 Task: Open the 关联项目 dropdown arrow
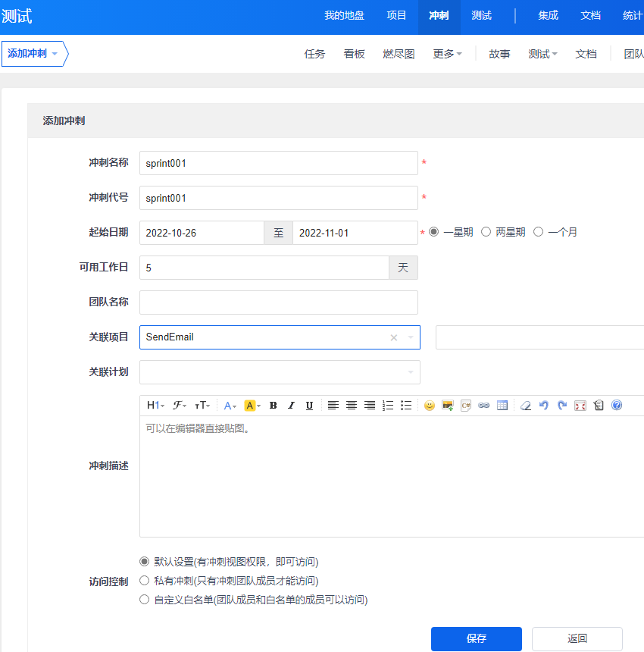click(411, 337)
